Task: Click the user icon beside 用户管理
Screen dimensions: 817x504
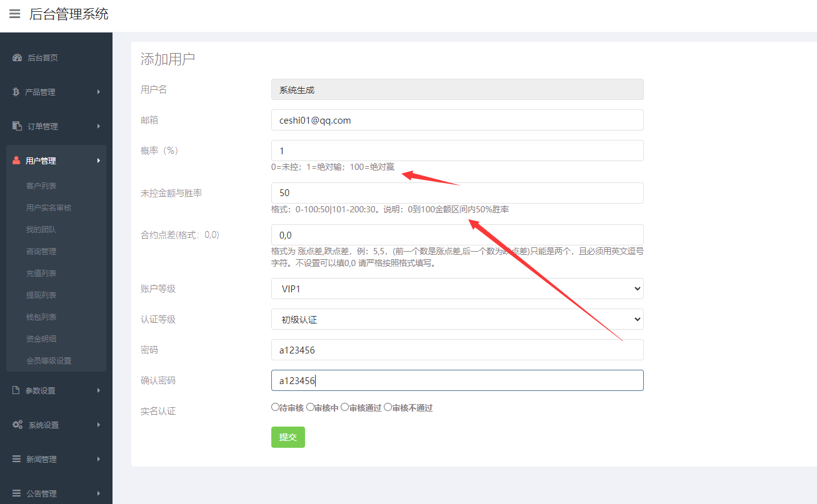Action: (x=17, y=161)
